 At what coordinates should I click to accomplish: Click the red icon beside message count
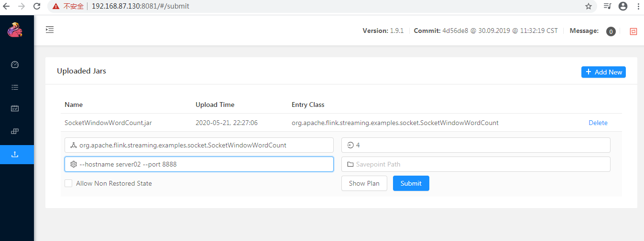[633, 31]
